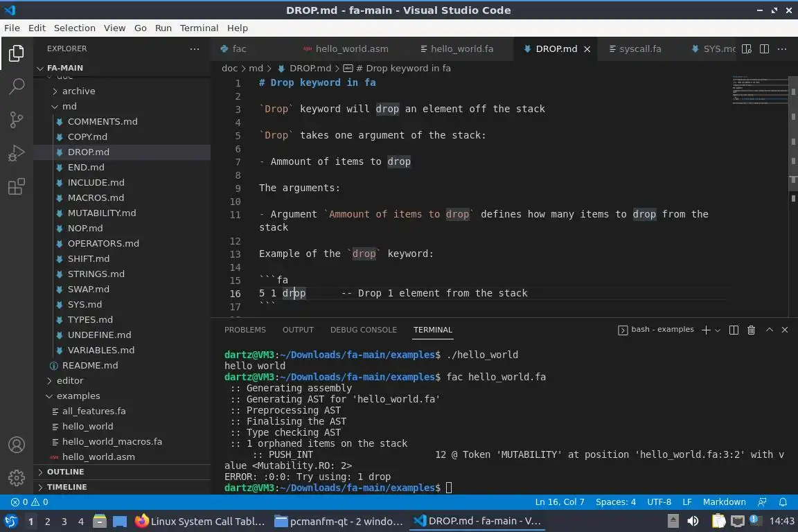Kill the terminal with trash icon
This screenshot has width=798, height=532.
751,330
